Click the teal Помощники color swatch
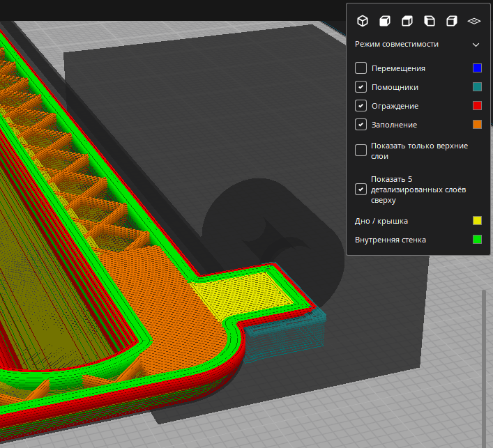 pos(477,87)
